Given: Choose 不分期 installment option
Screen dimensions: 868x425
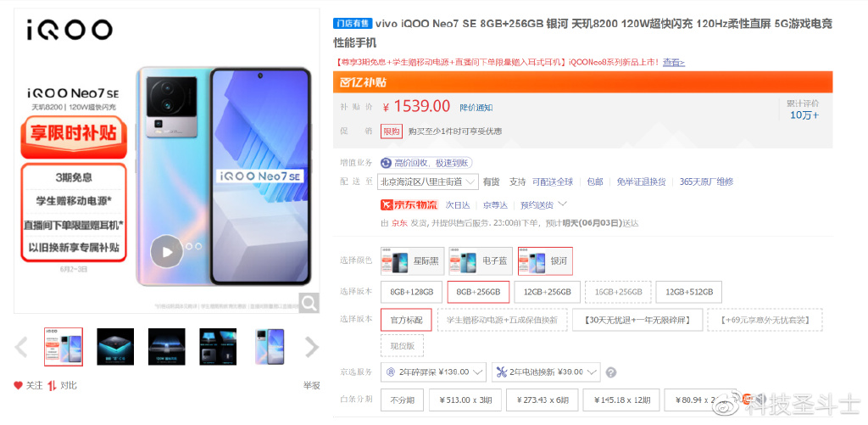Looking at the screenshot, I should (403, 400).
